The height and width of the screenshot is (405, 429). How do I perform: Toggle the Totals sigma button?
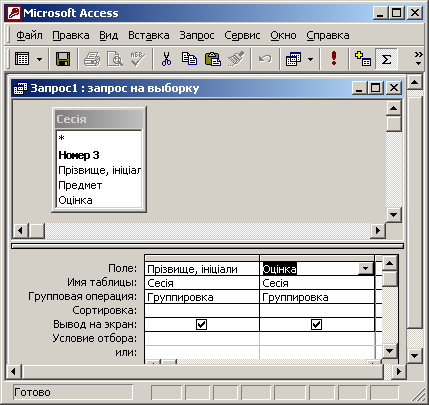pyautogui.click(x=386, y=59)
